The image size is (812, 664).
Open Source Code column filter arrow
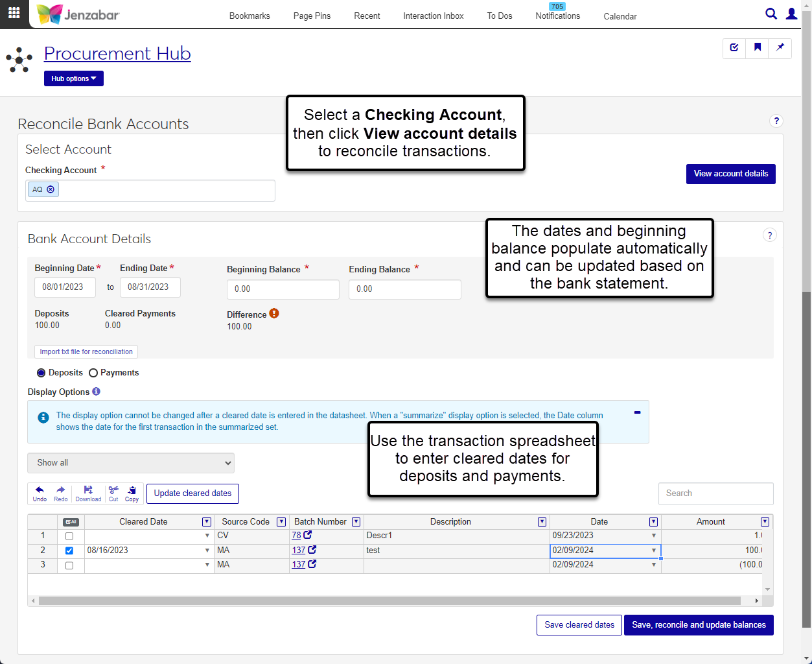click(x=281, y=522)
